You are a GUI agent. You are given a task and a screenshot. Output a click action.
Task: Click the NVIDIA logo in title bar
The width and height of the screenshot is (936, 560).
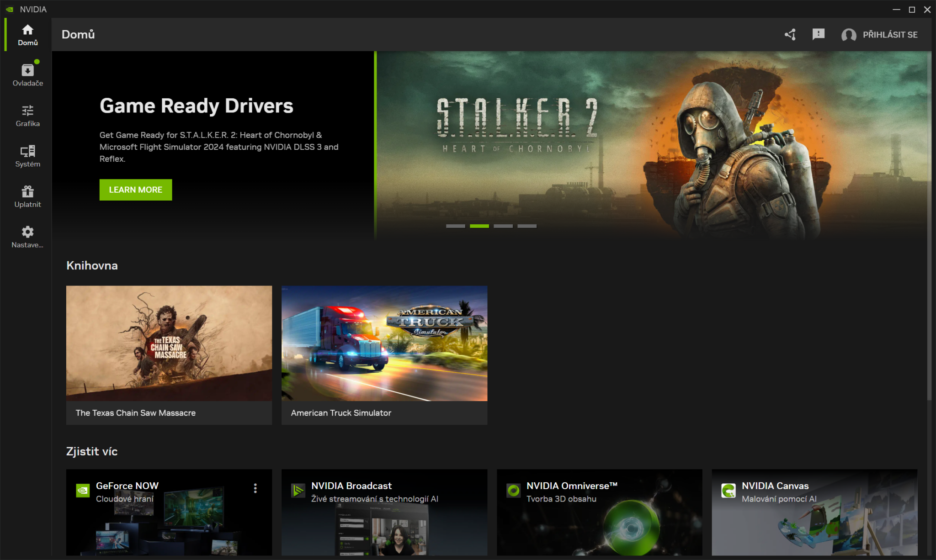(10, 9)
